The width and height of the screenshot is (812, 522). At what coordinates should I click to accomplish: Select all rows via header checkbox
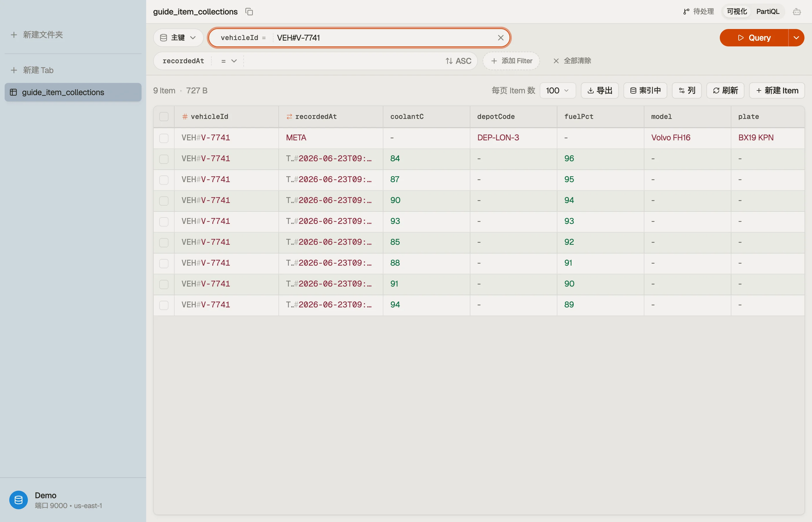pos(164,117)
